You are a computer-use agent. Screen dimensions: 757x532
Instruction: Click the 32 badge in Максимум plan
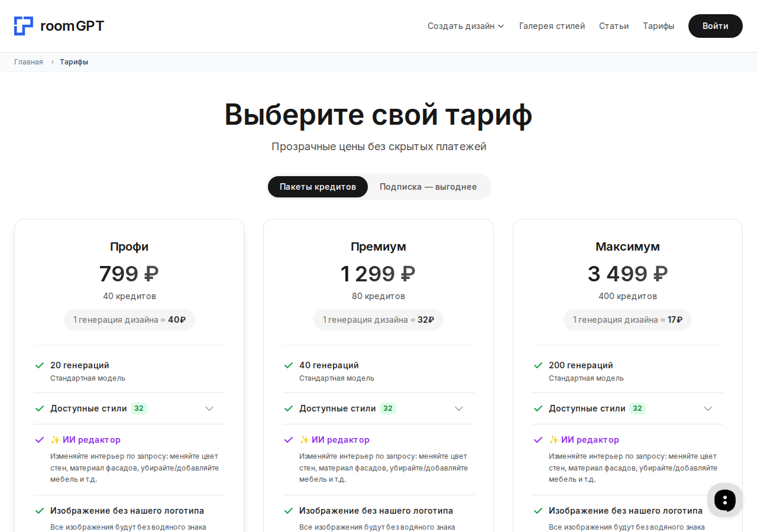tap(638, 408)
